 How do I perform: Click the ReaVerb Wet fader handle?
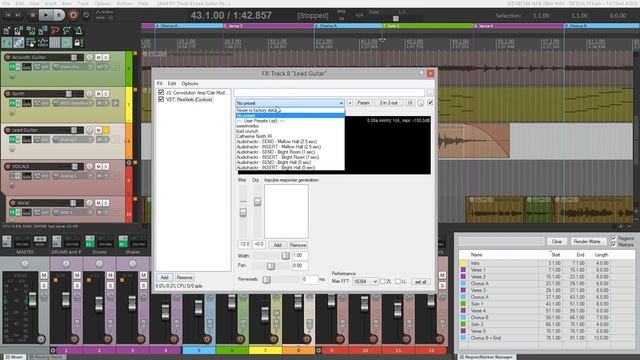[x=243, y=213]
